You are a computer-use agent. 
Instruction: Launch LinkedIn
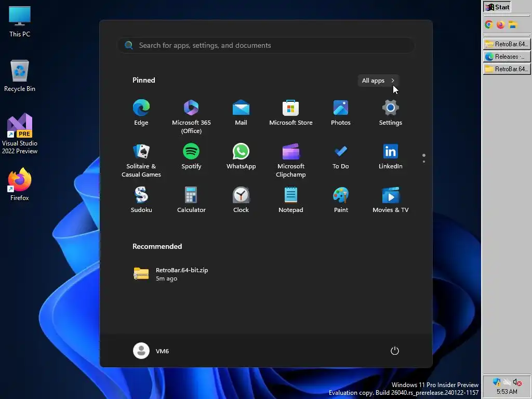[391, 156]
